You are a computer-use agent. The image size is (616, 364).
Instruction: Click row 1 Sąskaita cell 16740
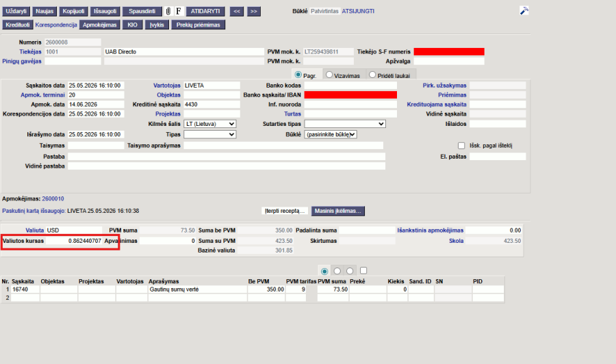(25, 289)
